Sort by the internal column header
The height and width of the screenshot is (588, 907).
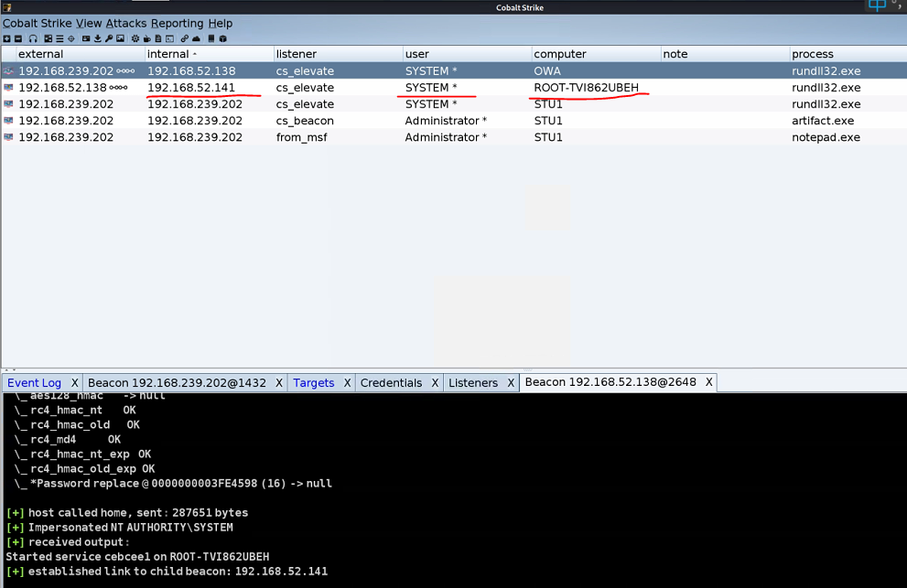[209, 54]
